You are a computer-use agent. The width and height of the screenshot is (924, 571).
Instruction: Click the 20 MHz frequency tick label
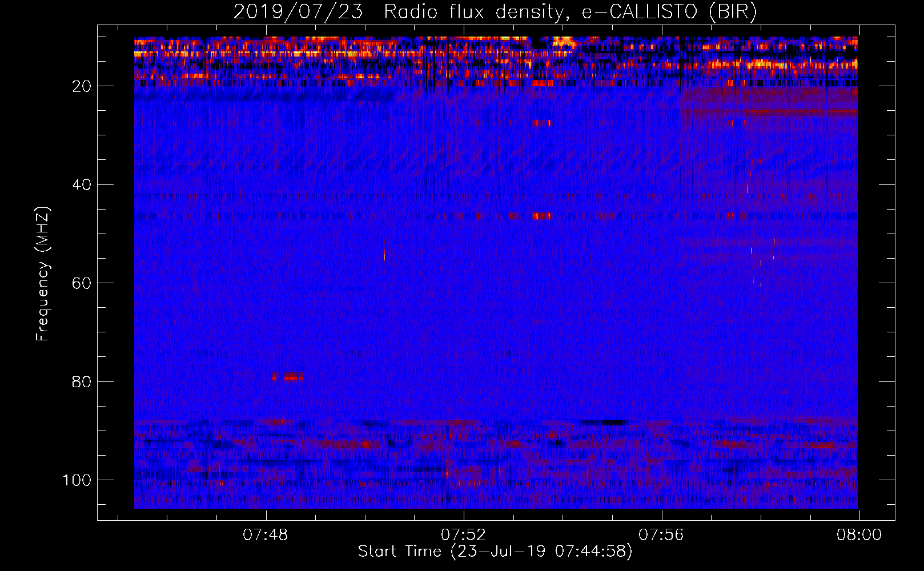click(x=82, y=86)
